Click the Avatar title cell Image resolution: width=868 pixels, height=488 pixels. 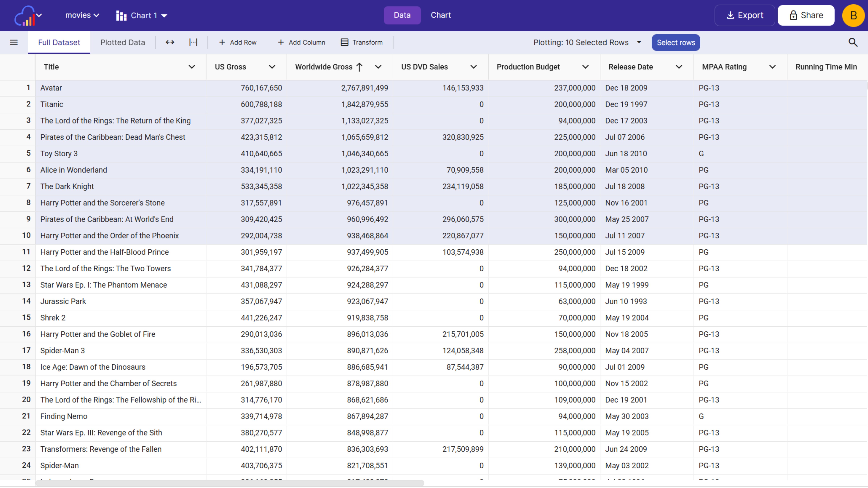(121, 88)
